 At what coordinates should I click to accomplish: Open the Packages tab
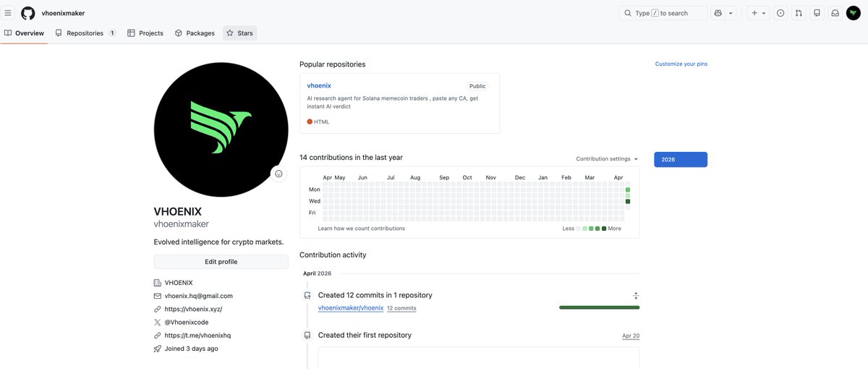tap(195, 33)
